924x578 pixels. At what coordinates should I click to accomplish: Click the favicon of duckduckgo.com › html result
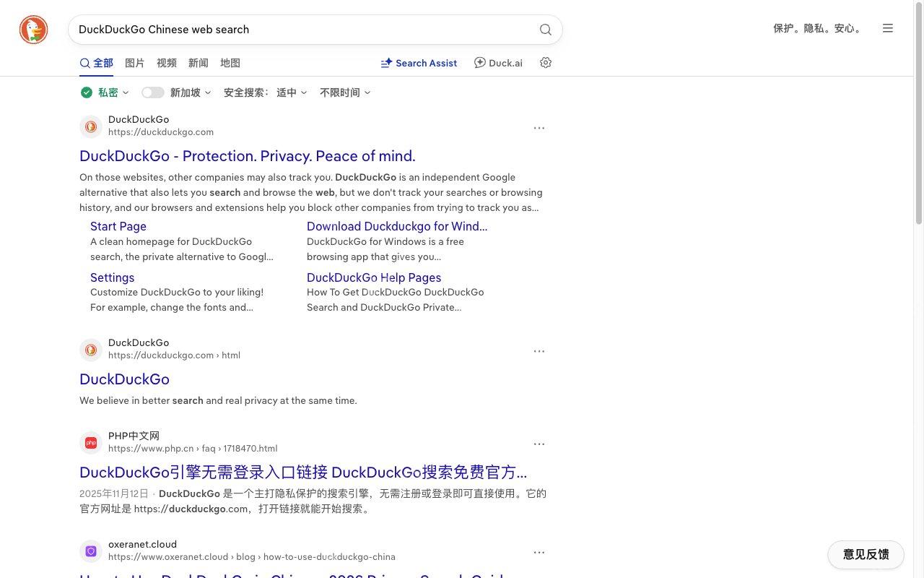(91, 350)
